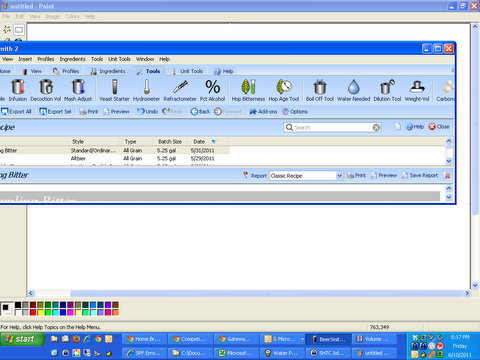This screenshot has width=480, height=360.
Task: Switch to the Unit Tools ribbon tab
Action: click(188, 71)
